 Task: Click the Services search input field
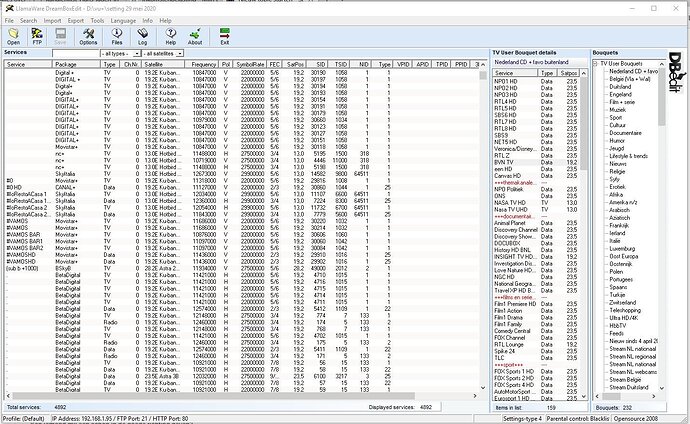pos(76,54)
